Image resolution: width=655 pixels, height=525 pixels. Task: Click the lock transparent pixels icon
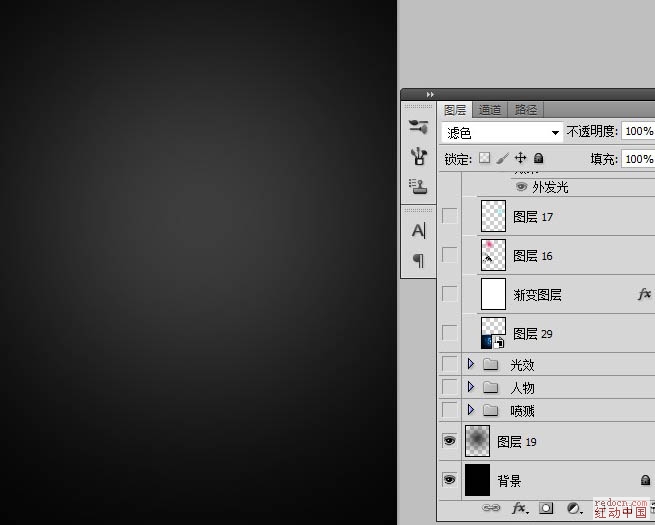point(485,158)
